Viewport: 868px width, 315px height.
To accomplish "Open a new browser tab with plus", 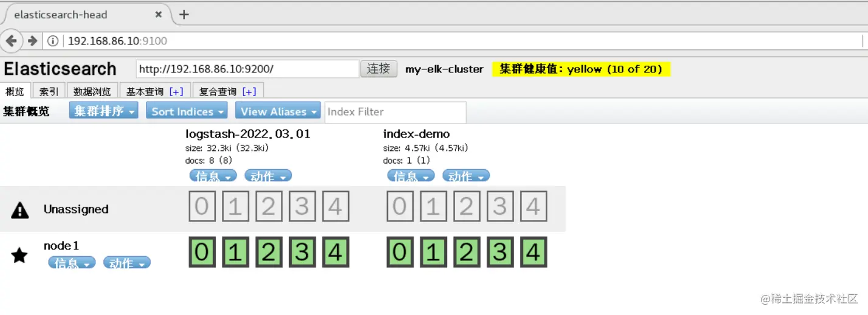I will 184,15.
